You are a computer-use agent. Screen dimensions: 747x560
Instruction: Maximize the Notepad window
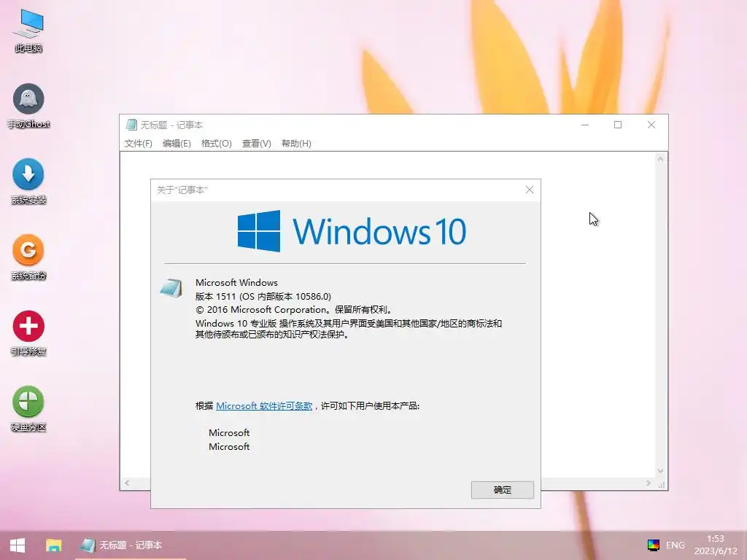pyautogui.click(x=618, y=125)
